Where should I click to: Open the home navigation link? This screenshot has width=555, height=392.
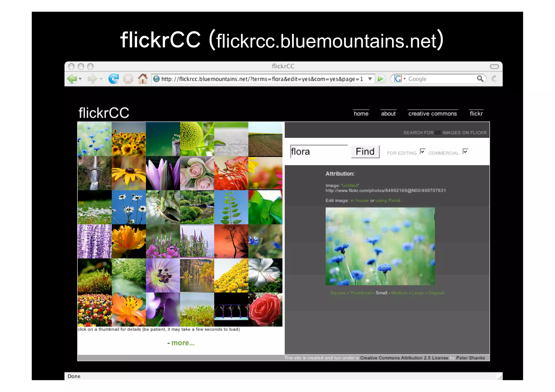tap(361, 114)
